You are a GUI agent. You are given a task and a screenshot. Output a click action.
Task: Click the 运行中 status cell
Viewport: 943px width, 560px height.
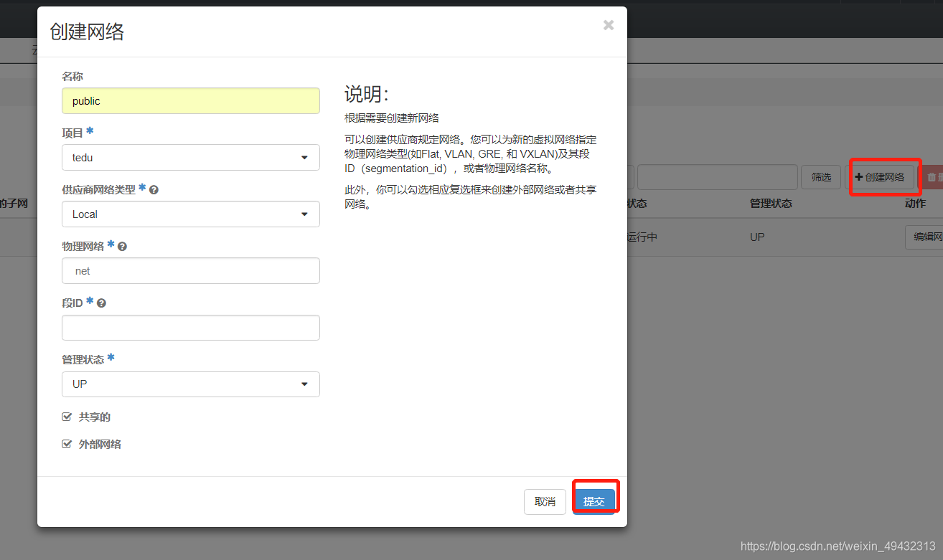coord(642,237)
